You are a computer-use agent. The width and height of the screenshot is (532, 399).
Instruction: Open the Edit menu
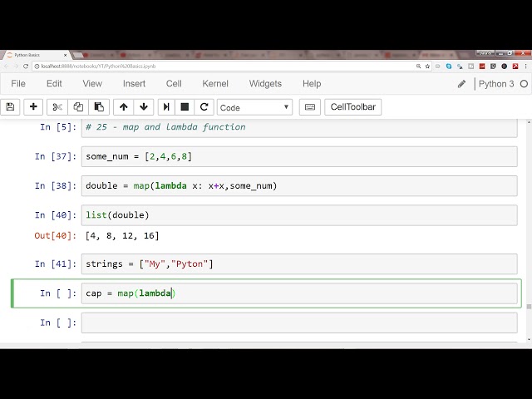click(x=54, y=83)
